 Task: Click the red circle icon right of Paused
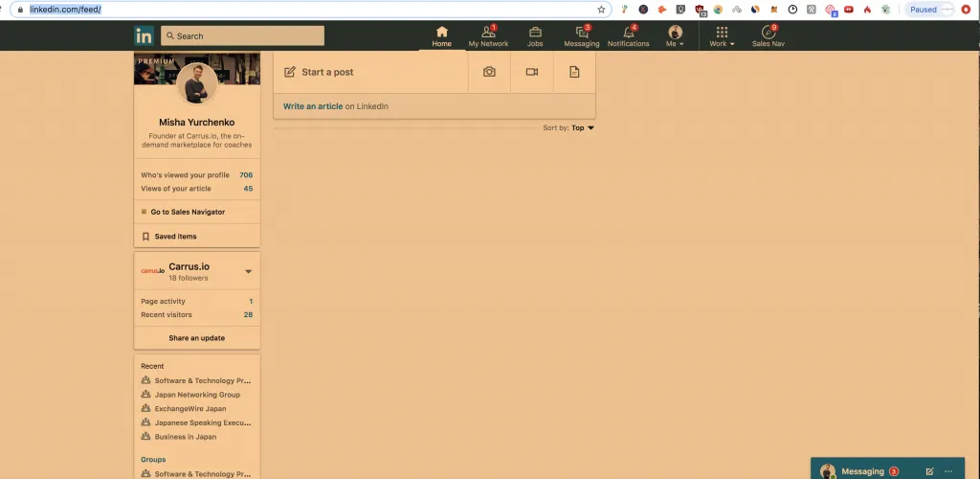966,10
